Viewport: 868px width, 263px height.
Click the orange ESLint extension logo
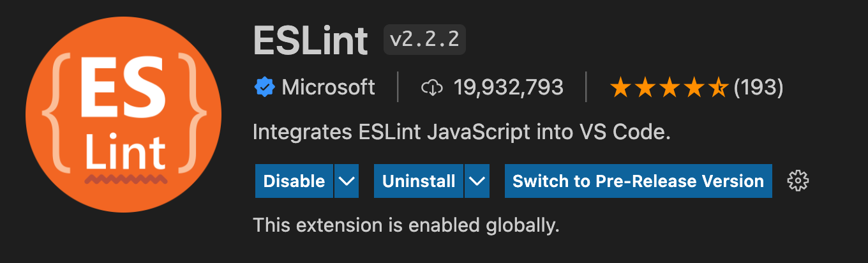[x=123, y=114]
